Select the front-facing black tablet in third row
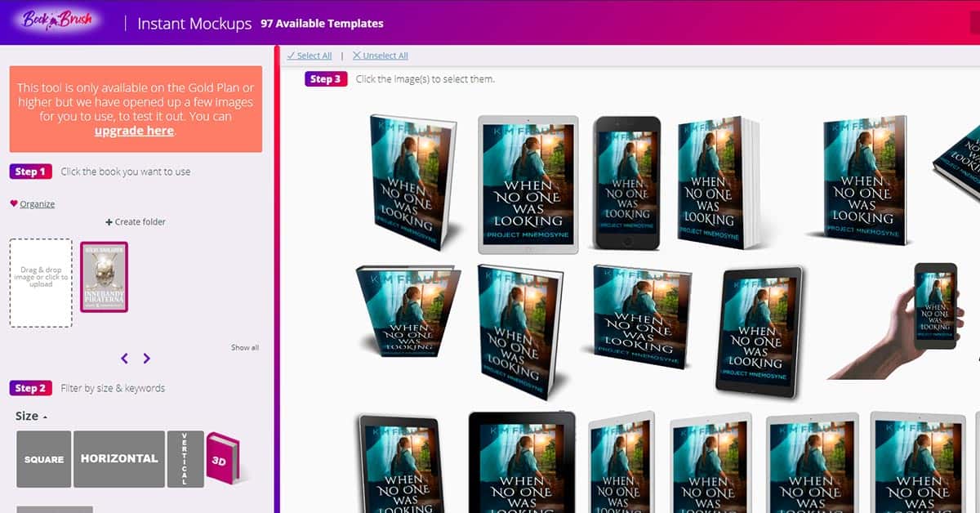This screenshot has height=513, width=980. tap(522, 462)
